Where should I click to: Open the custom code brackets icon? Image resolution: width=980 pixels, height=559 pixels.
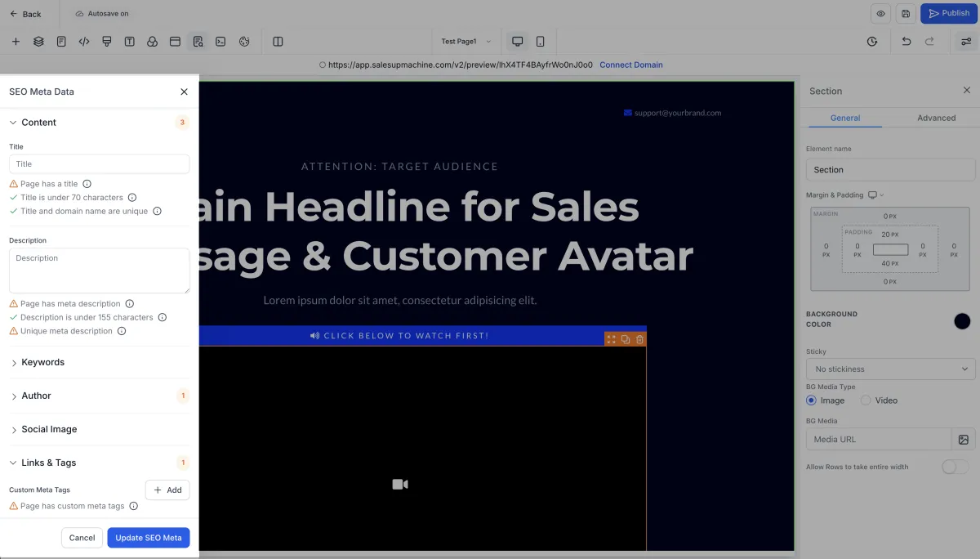(x=84, y=41)
